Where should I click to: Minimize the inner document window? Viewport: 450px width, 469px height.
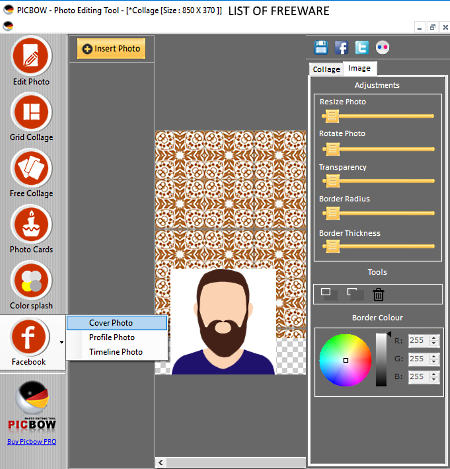coord(420,27)
